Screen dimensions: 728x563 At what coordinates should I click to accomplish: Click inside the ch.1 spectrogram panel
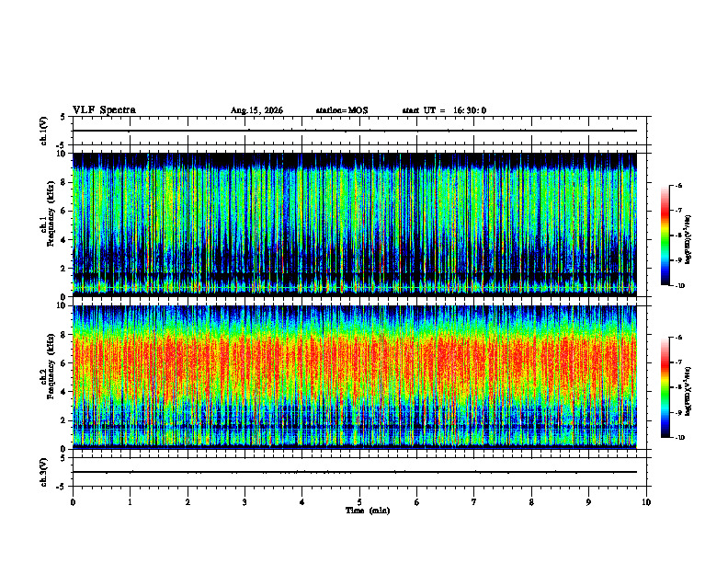355,224
